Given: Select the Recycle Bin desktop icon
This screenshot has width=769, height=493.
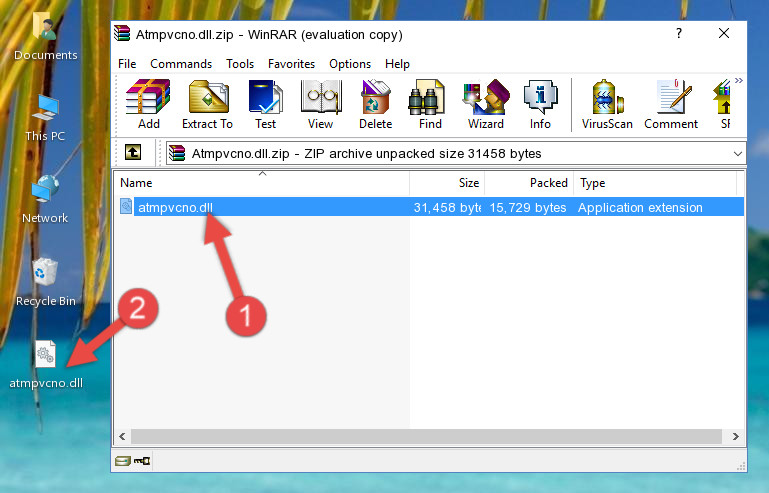Looking at the screenshot, I should (46, 283).
